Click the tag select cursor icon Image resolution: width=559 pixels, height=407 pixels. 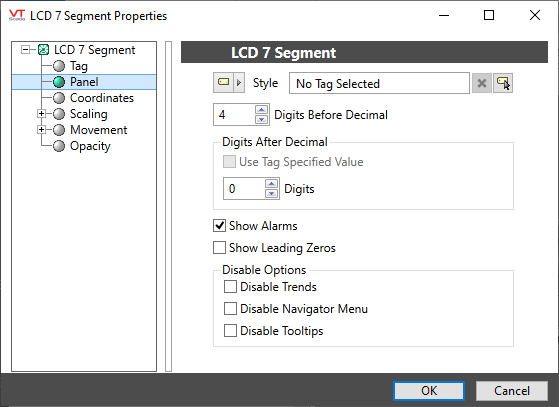(x=503, y=83)
